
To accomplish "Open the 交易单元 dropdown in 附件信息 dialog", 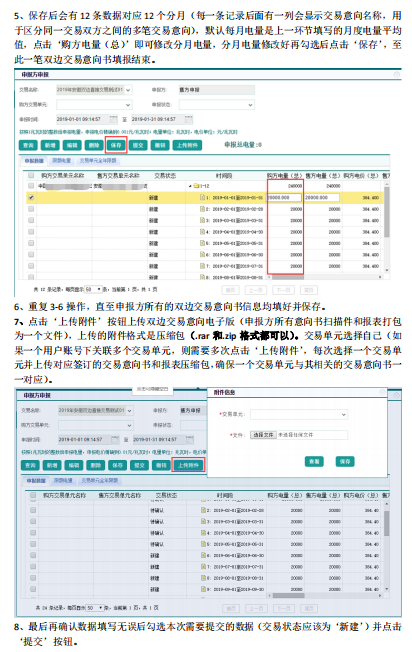I will (x=299, y=414).
